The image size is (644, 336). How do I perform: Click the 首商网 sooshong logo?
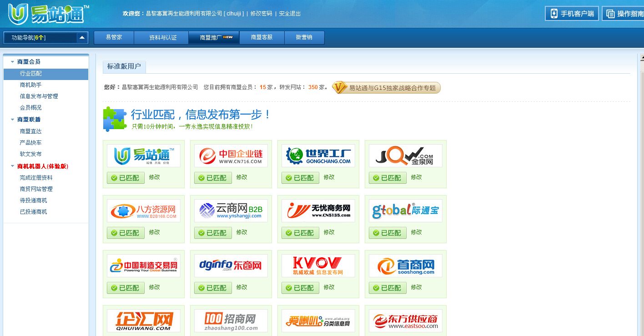[x=406, y=266]
